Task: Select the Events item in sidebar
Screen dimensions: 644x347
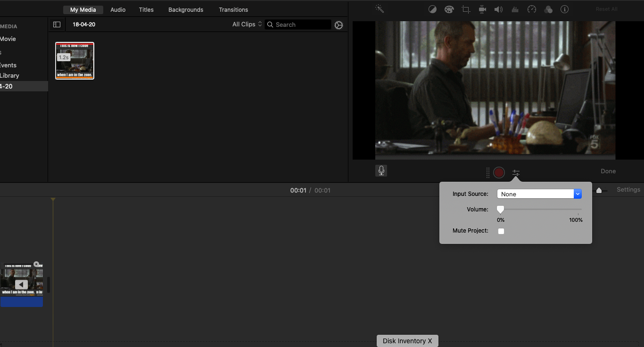Action: point(8,65)
